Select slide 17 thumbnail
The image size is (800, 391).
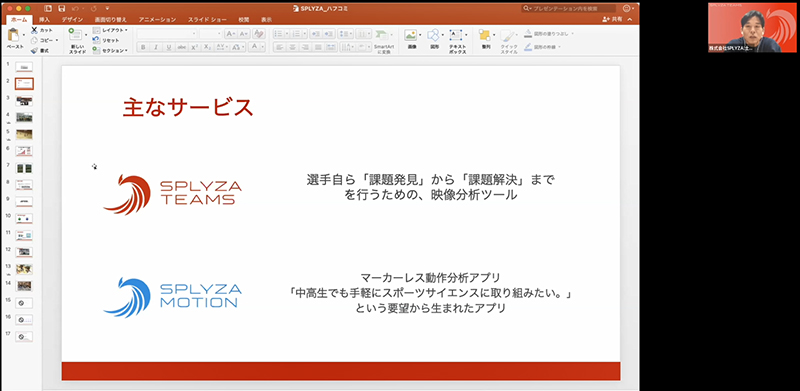pos(24,336)
